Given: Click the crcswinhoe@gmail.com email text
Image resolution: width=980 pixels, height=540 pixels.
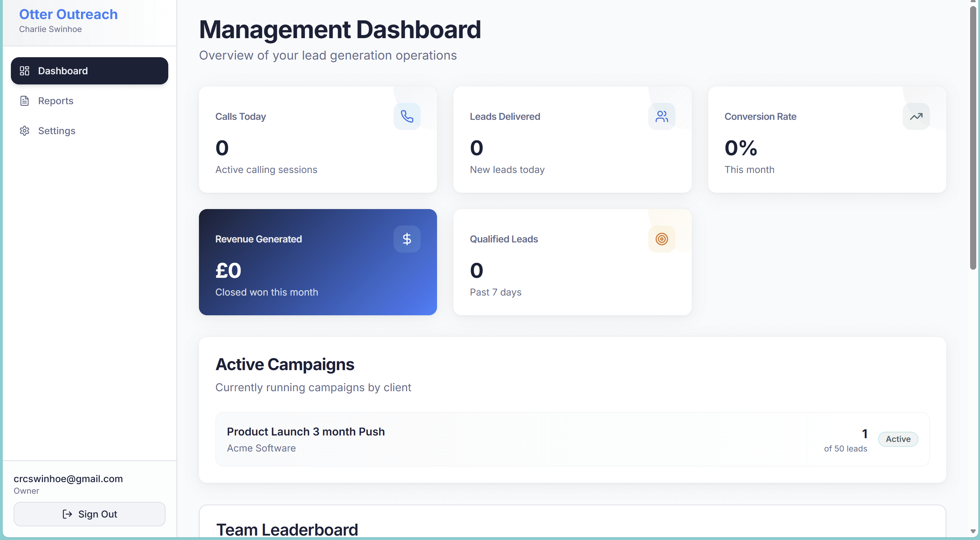Looking at the screenshot, I should [68, 478].
